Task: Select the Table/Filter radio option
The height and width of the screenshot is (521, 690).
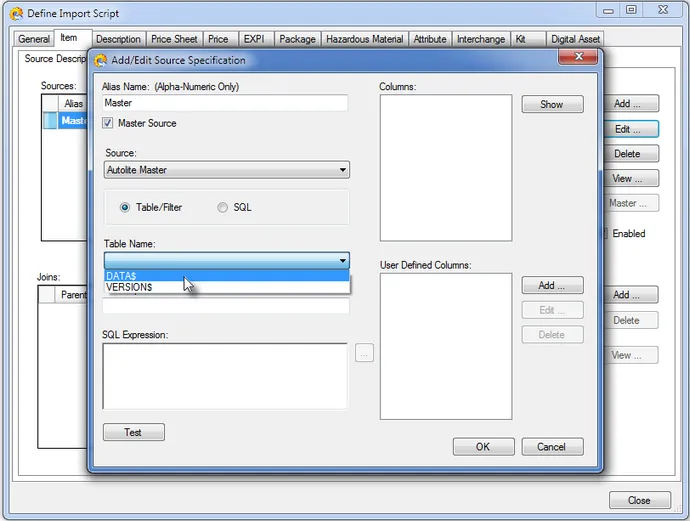Action: pos(125,207)
